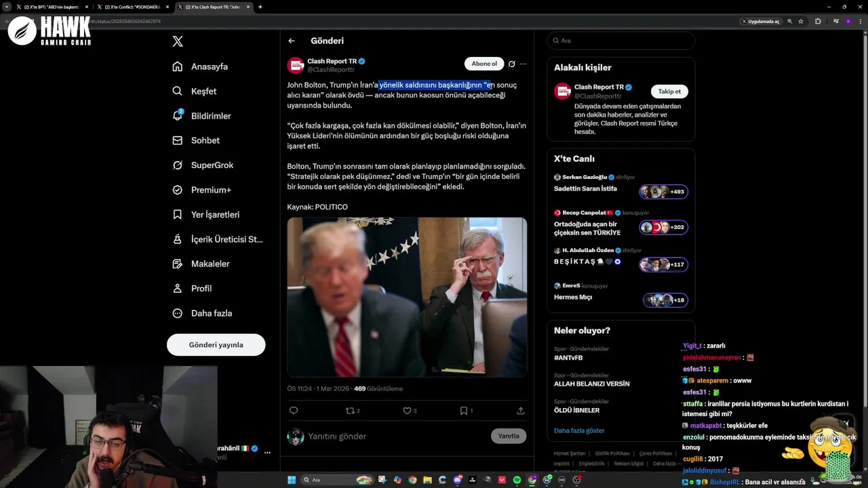Open Anasayfa home page
The image size is (868, 488).
click(201, 66)
